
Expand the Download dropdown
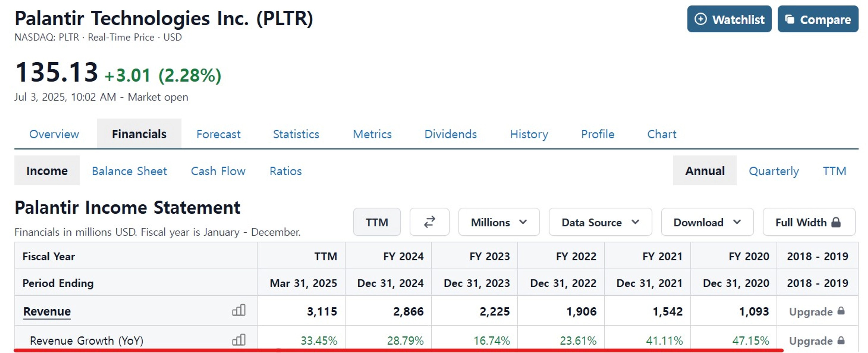click(x=707, y=222)
